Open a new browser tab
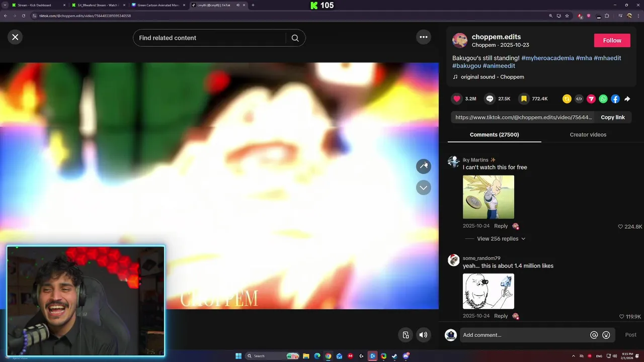Screen dimensions: 644x362 click(x=253, y=5)
